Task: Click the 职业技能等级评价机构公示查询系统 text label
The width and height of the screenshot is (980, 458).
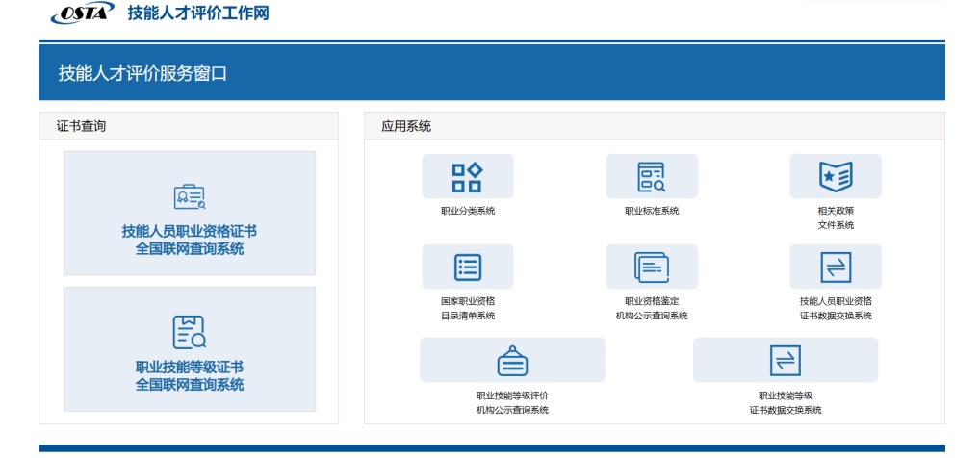Action: (512, 402)
